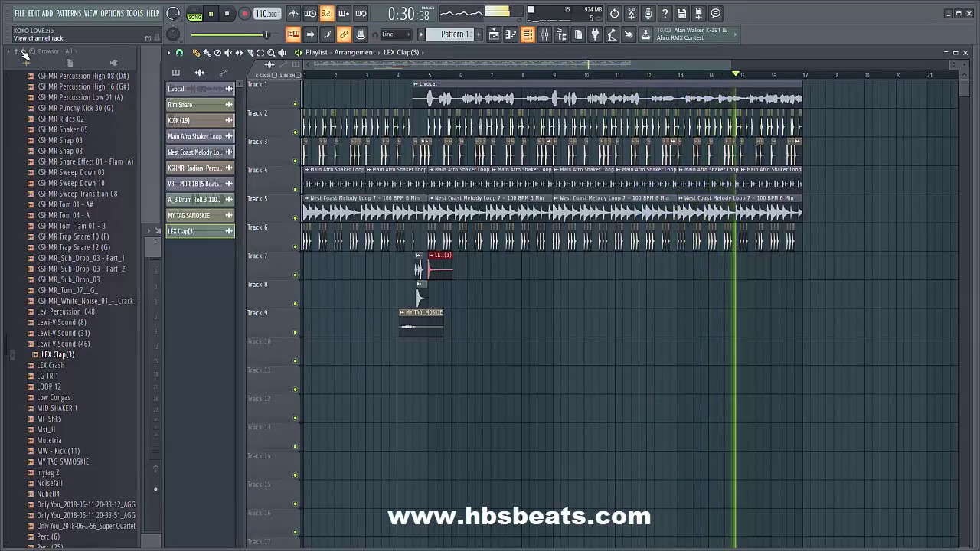The height and width of the screenshot is (551, 980).
Task: Select MY TAG SAMOSKIE in picker panel
Action: coord(200,215)
